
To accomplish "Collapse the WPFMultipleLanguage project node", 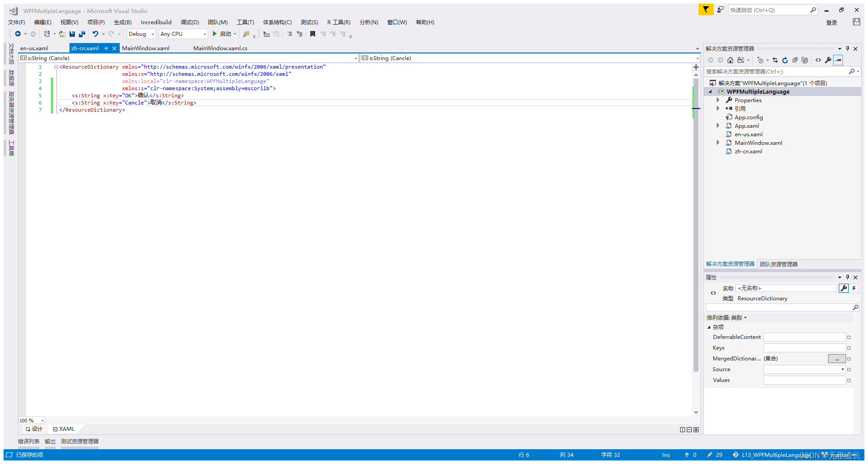I will [x=710, y=91].
